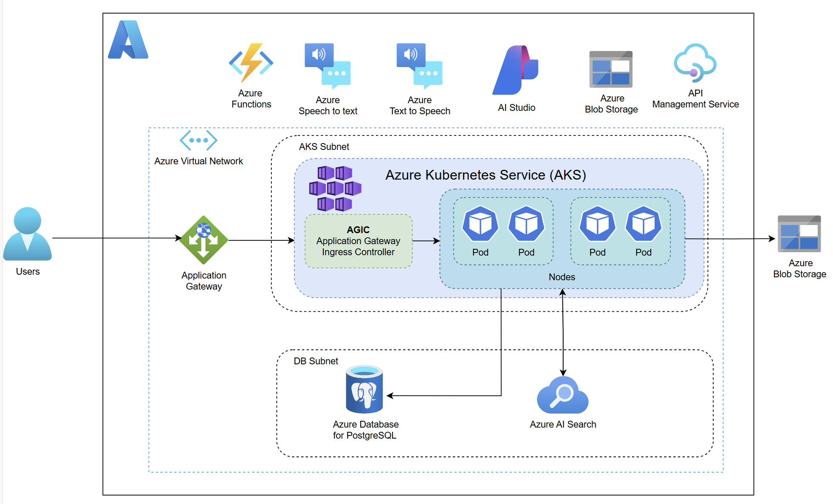
Task: Select the AGIC Ingress Controller box
Action: click(358, 241)
